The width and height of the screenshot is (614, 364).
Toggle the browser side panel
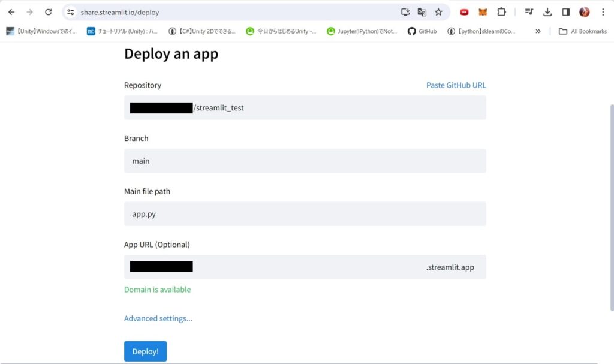(565, 12)
